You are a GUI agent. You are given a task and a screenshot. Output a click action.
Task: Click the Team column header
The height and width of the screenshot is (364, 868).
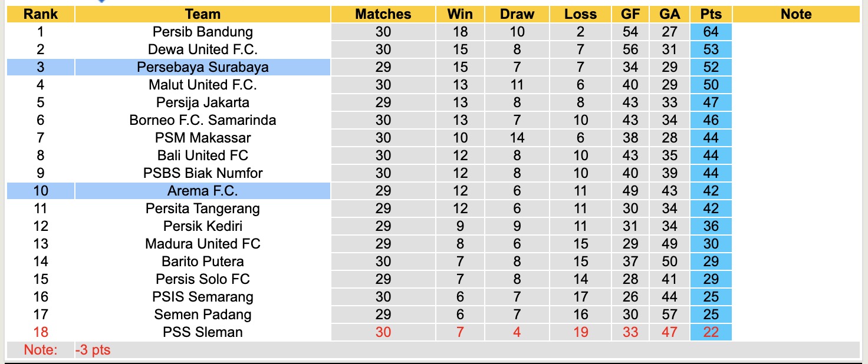tap(202, 14)
